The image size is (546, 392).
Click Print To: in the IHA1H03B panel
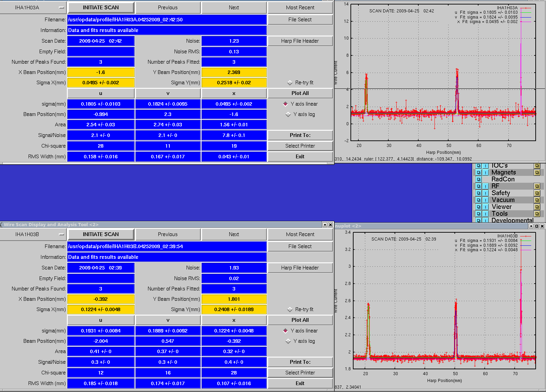pyautogui.click(x=300, y=362)
